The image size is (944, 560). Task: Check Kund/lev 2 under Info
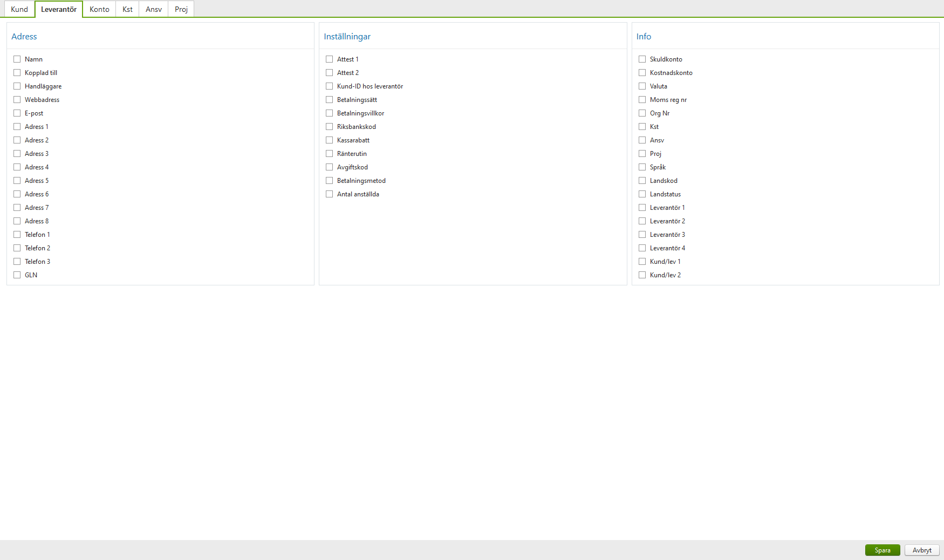pos(642,275)
